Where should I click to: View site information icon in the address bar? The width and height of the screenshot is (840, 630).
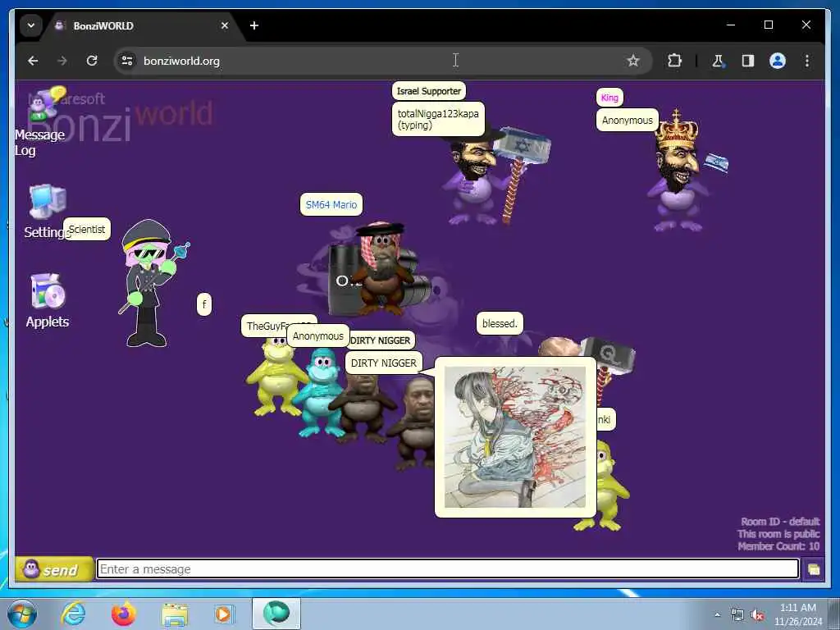pos(127,61)
